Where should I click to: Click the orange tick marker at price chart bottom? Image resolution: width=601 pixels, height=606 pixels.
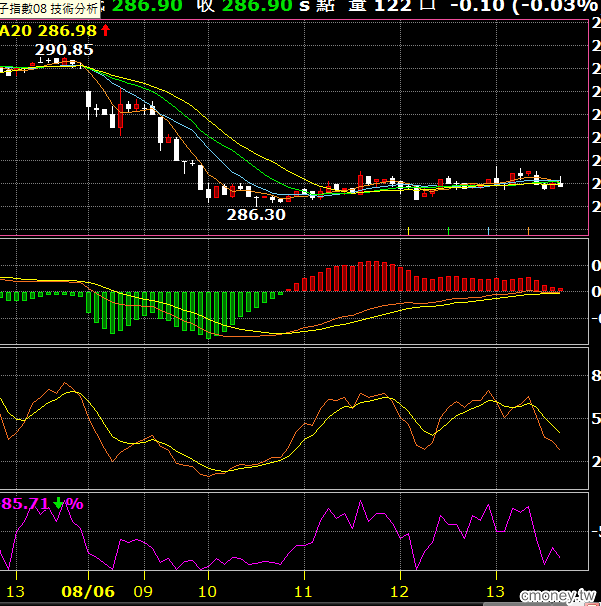tap(528, 231)
